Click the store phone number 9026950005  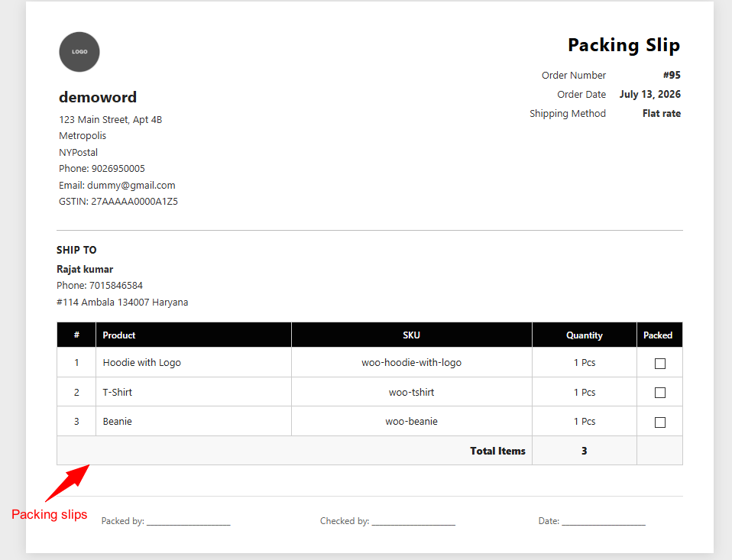[x=118, y=169]
